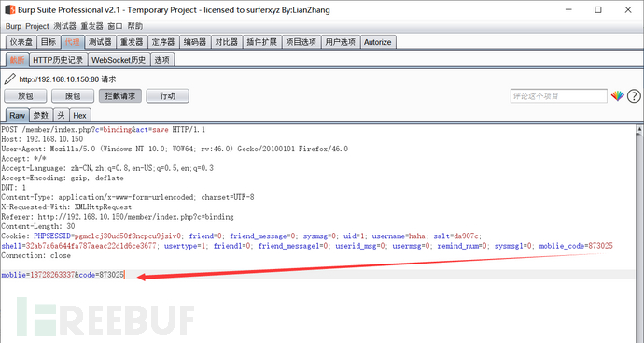Open the help question mark icon
Screen dimensions: 644x343
coord(634,96)
